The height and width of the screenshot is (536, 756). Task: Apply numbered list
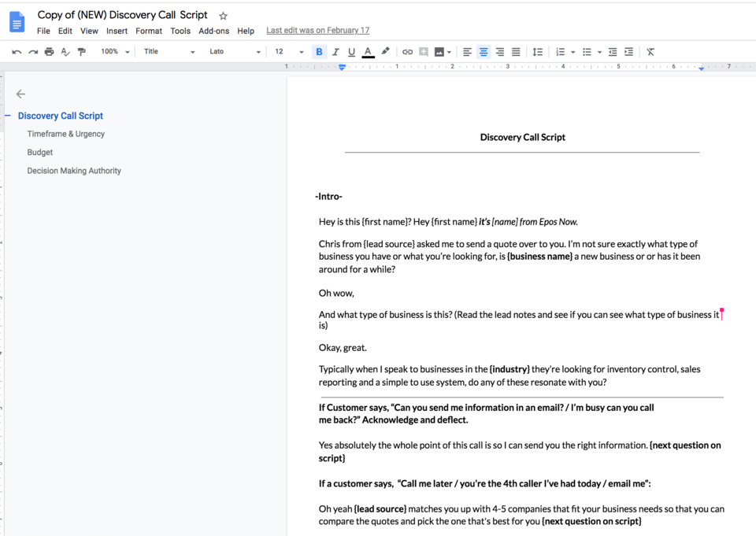560,52
